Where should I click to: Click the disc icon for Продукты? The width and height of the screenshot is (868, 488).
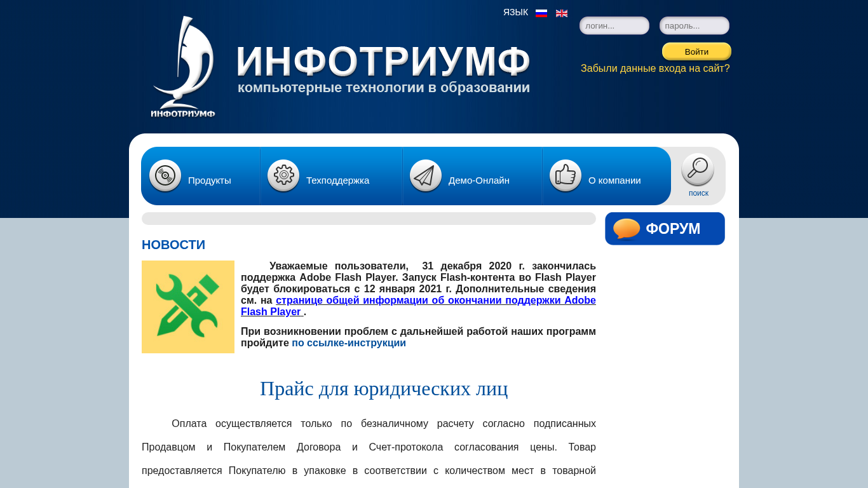click(165, 175)
